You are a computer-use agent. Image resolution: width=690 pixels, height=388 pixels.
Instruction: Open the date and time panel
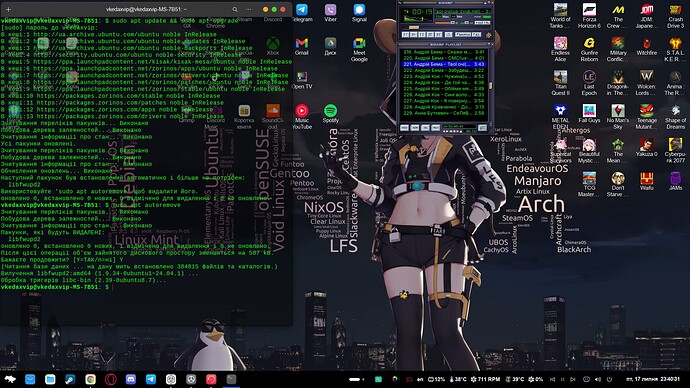[x=653, y=379]
